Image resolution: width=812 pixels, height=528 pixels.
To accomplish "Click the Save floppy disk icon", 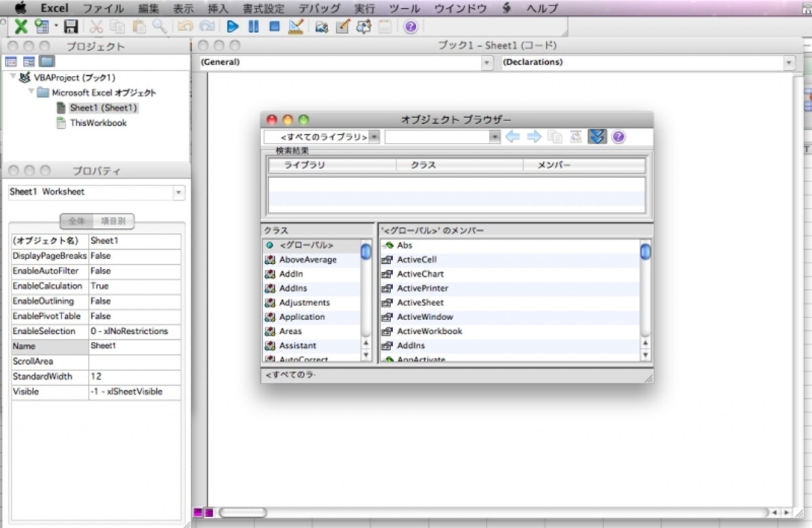I will tap(71, 26).
